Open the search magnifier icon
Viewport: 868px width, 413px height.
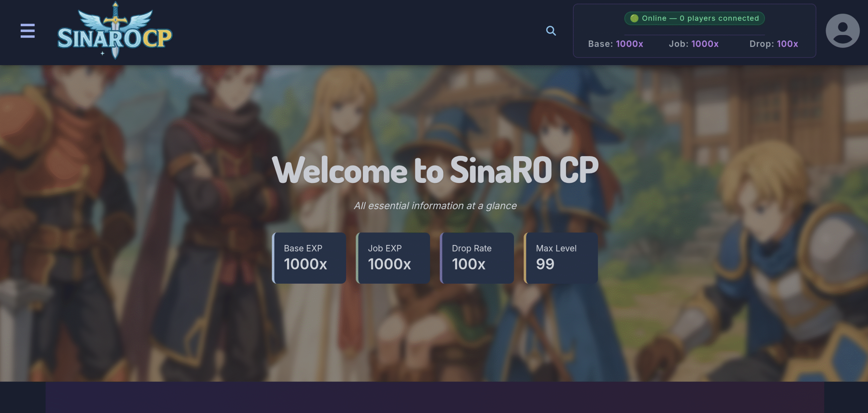(x=551, y=31)
